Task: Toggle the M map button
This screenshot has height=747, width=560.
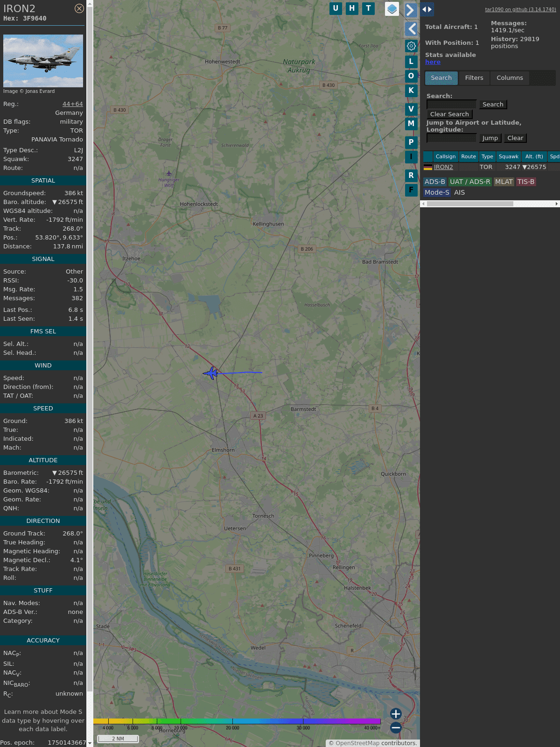Action: (x=411, y=123)
